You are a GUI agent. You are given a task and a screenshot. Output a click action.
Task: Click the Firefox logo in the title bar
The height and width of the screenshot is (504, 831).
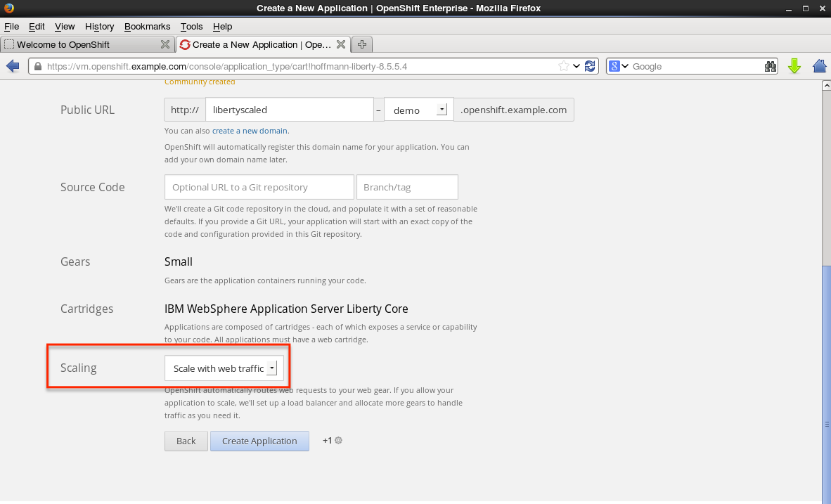coord(8,8)
